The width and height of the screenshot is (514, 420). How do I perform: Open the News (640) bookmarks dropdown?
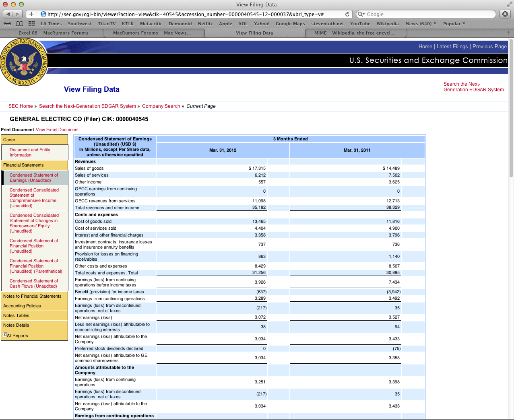[x=421, y=24]
